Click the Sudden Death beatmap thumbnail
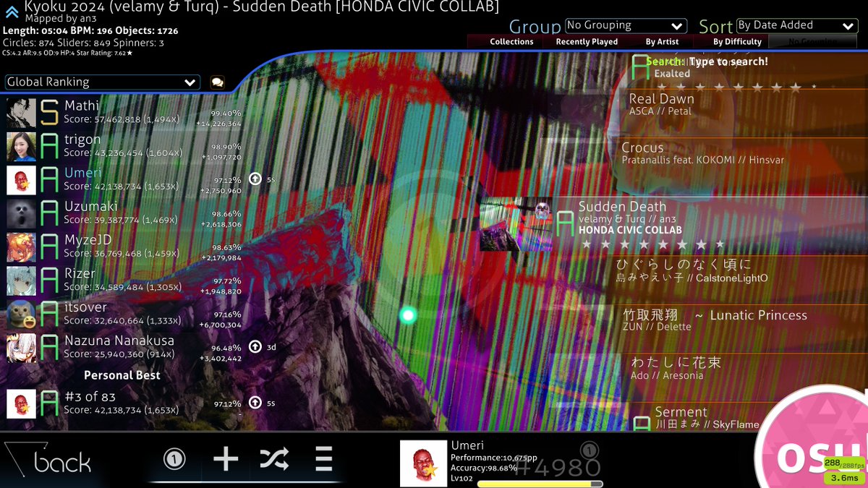 [x=516, y=224]
